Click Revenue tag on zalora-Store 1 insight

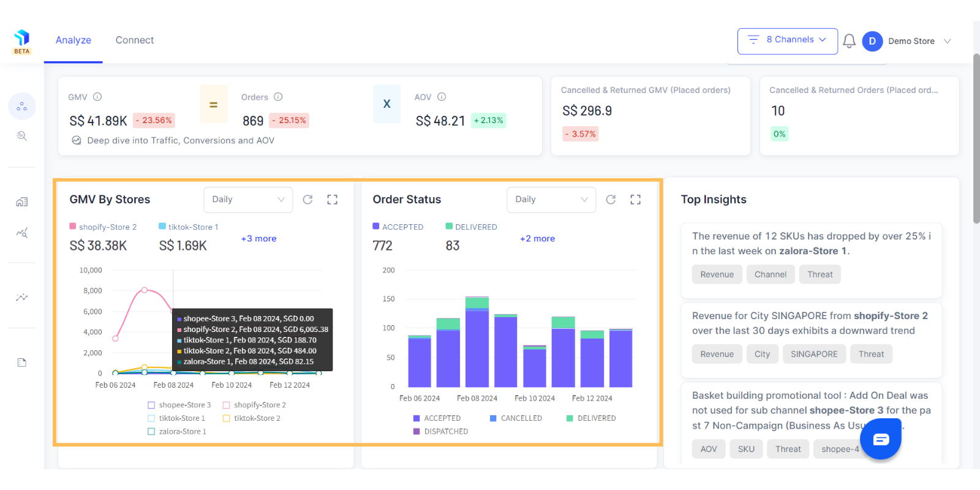(x=717, y=274)
